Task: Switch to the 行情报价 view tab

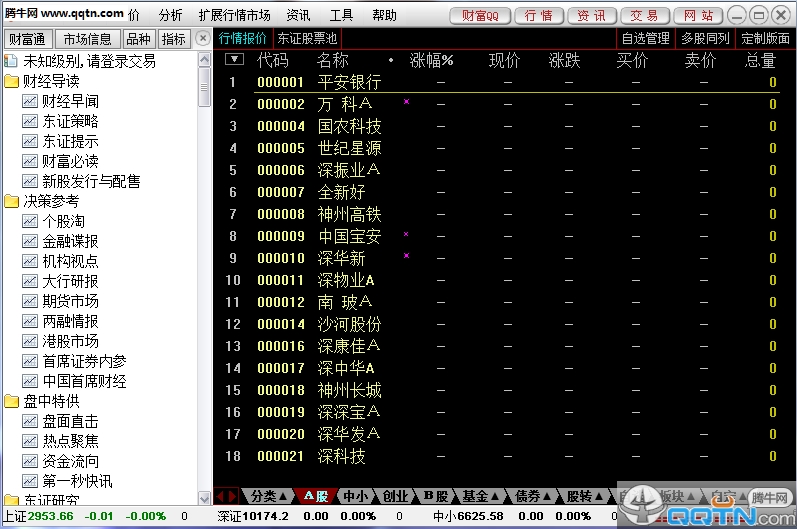Action: pyautogui.click(x=242, y=38)
